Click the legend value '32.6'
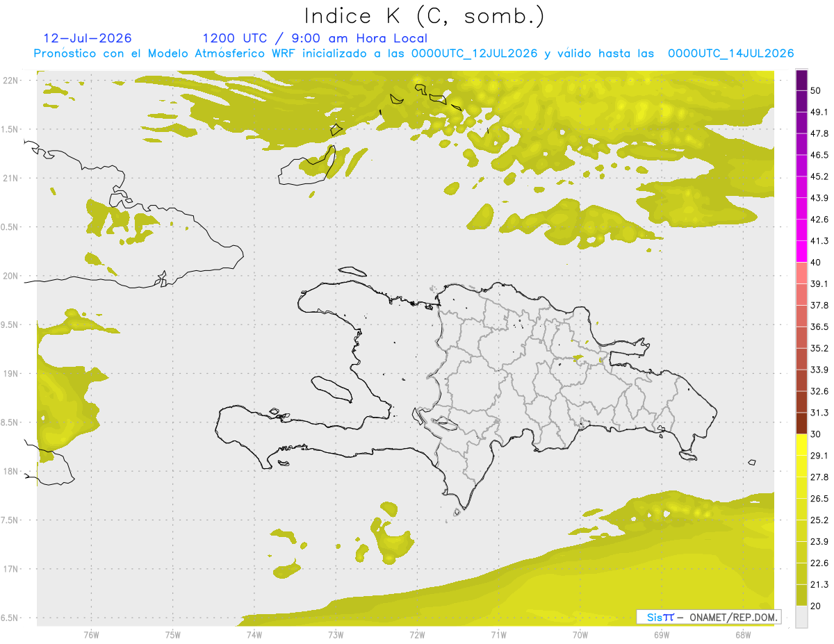Viewport: 834px width, 644px height. point(819,391)
